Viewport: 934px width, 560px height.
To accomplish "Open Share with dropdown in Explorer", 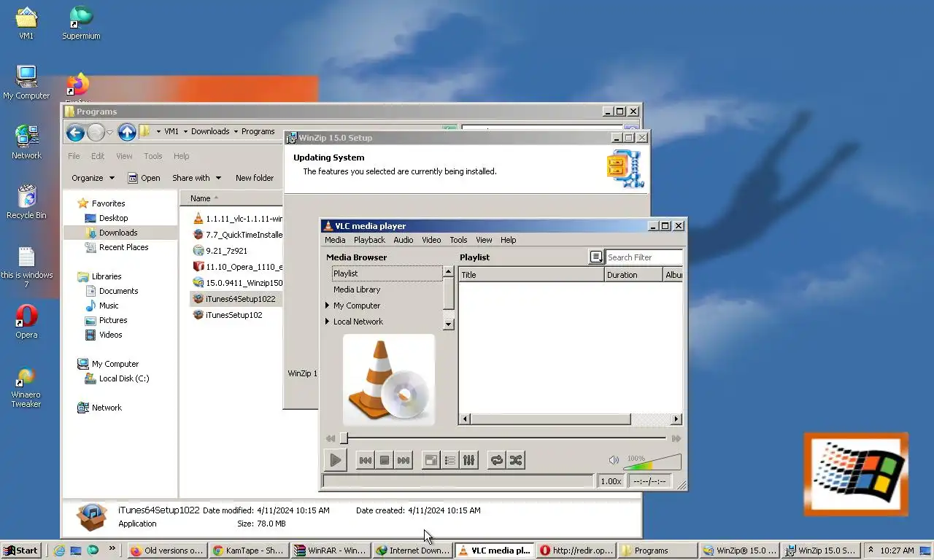I will point(196,178).
